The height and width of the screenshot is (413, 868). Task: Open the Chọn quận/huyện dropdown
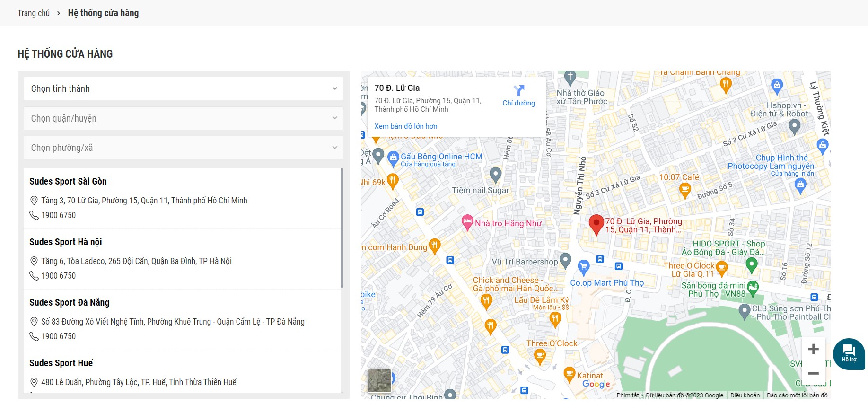click(x=184, y=118)
